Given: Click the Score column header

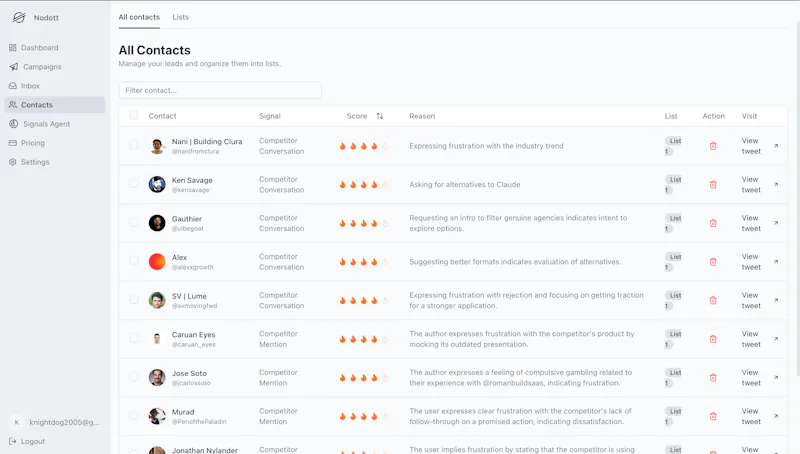Looking at the screenshot, I should (357, 116).
